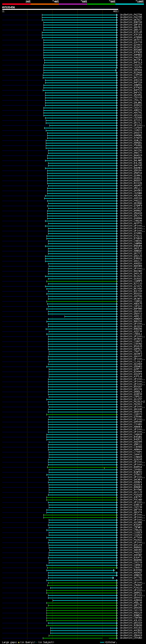Screen dimensions: 146x644
Task: Select label UniRef100_Q4T782
Action: pyautogui.click(x=131, y=578)
